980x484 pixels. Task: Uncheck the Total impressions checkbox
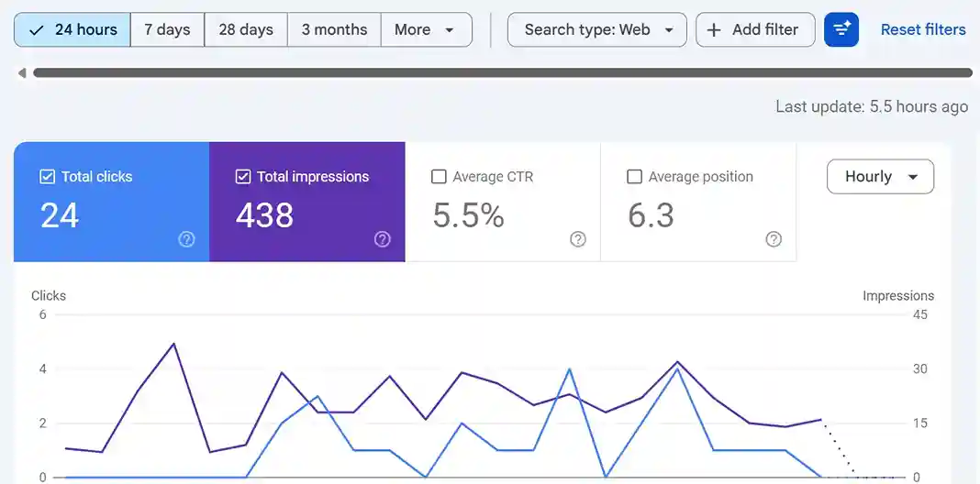pos(242,177)
